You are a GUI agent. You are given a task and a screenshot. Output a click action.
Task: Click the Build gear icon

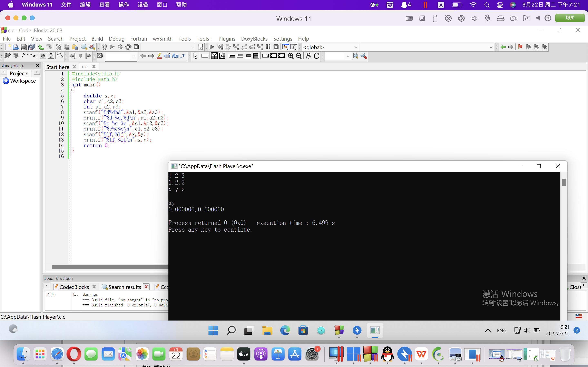click(x=104, y=47)
